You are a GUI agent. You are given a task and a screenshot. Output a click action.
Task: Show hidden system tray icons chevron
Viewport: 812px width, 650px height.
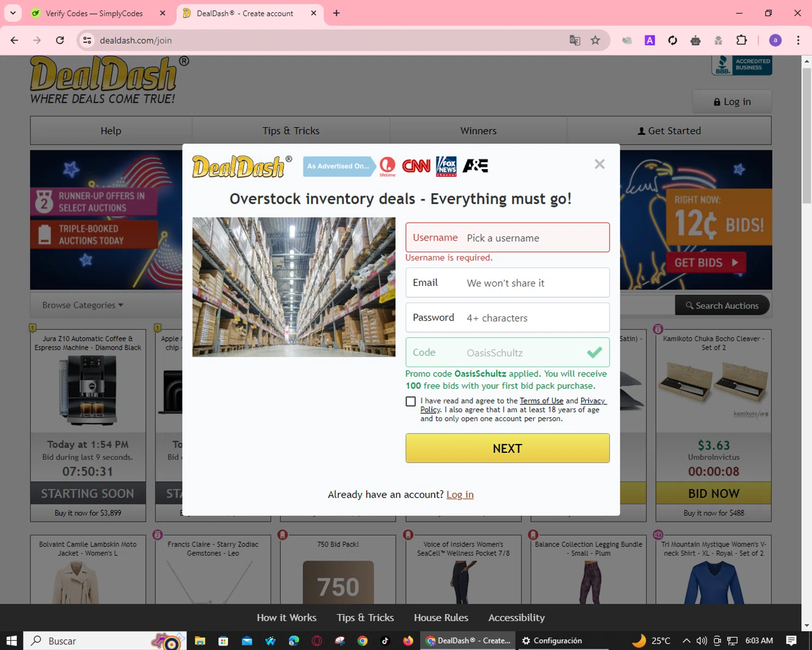[x=686, y=641]
